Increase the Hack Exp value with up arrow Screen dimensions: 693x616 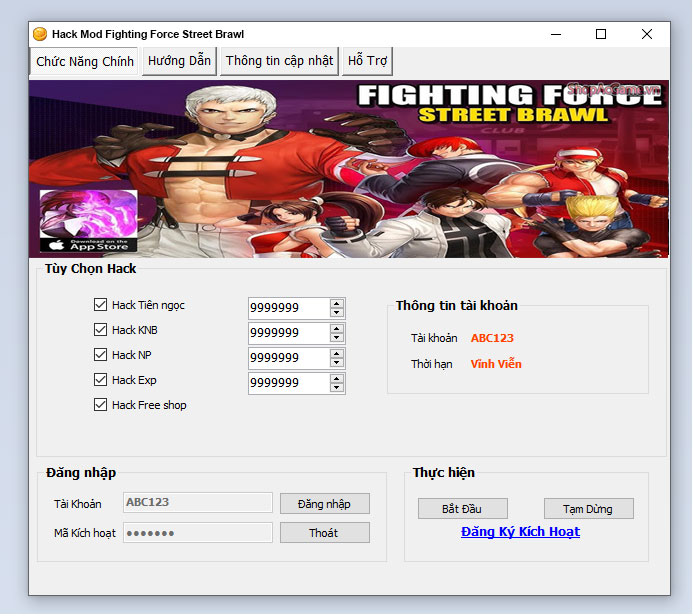click(x=337, y=379)
